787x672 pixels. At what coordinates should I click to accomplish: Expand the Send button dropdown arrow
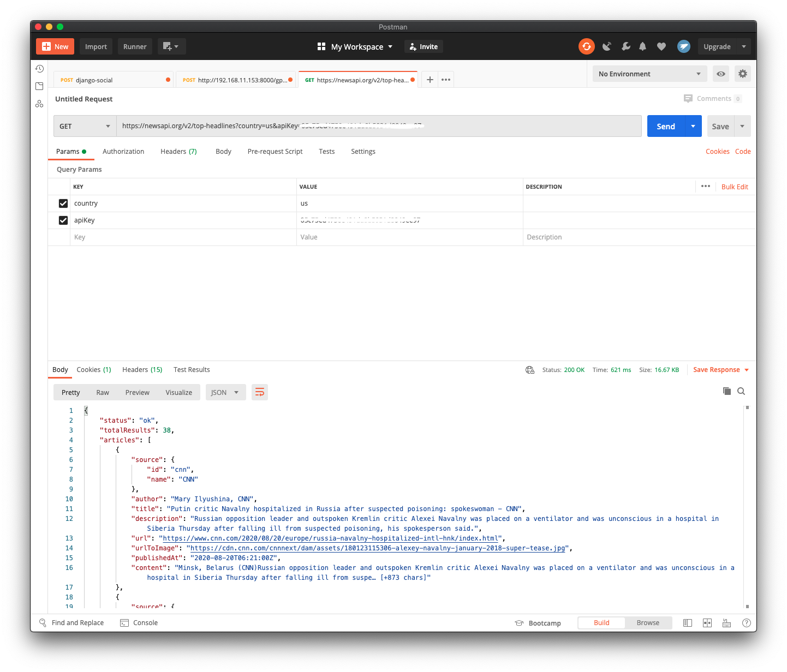pyautogui.click(x=693, y=126)
